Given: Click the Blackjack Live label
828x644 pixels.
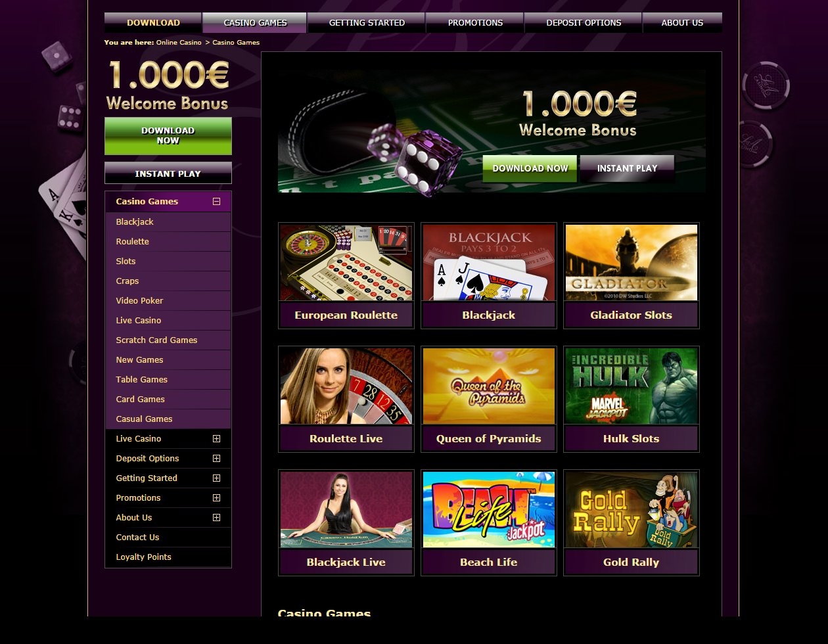Looking at the screenshot, I should pos(346,562).
